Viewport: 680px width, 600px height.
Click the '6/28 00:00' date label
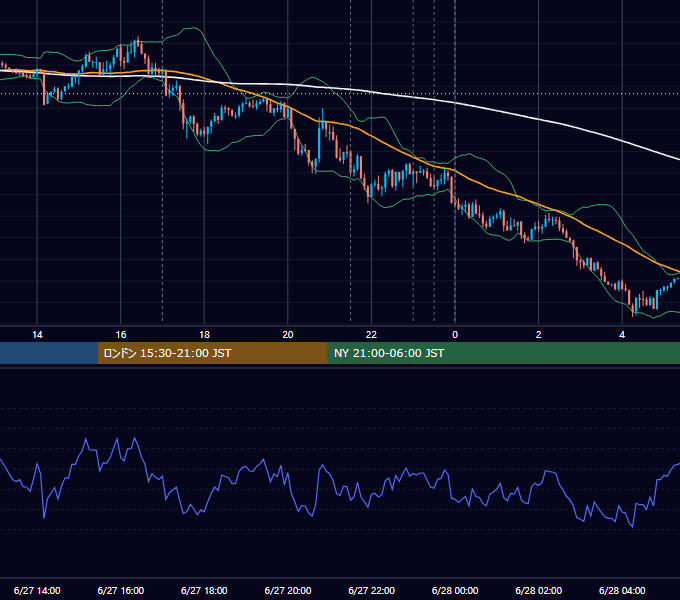point(455,590)
